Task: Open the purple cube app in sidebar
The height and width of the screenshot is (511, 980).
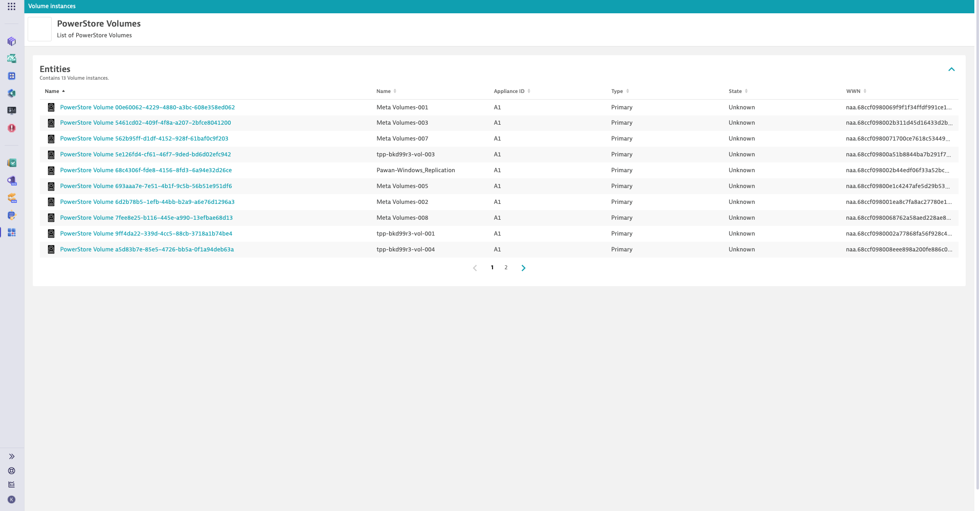Action: tap(11, 41)
